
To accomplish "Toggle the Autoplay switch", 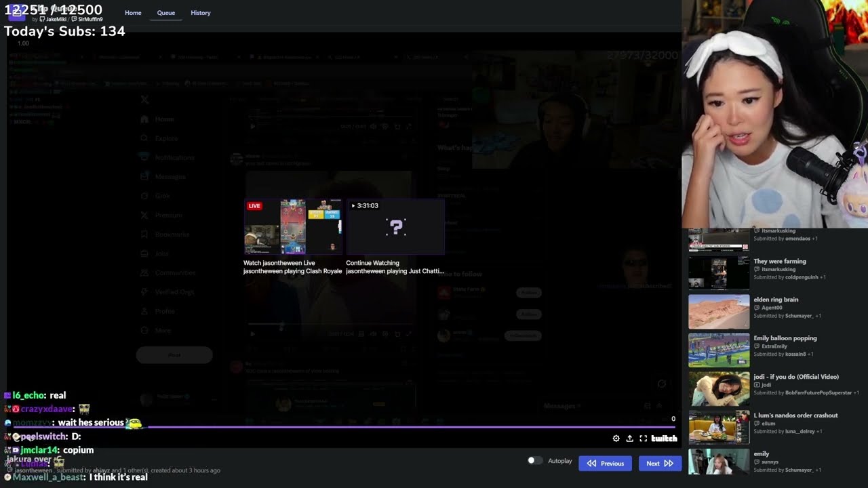I will pyautogui.click(x=535, y=461).
